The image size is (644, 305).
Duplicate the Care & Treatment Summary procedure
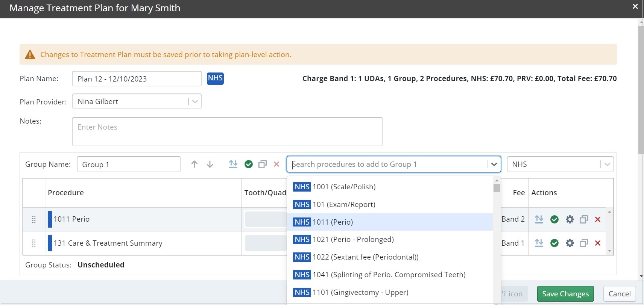pos(584,243)
